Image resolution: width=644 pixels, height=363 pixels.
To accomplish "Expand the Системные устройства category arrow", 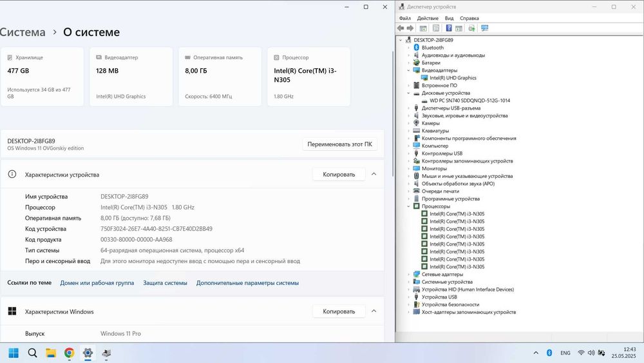I will coord(409,282).
